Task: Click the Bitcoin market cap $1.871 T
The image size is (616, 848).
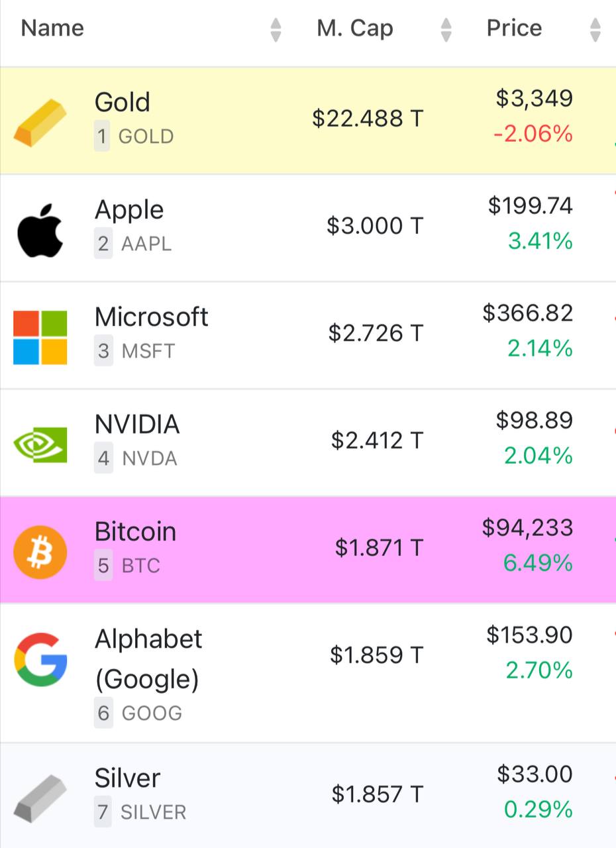Action: point(379,548)
